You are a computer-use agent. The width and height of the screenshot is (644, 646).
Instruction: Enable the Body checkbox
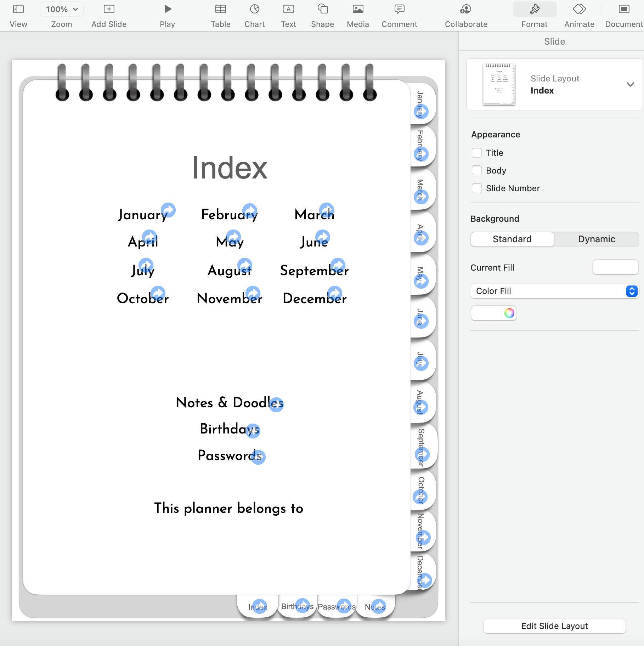[x=477, y=171]
